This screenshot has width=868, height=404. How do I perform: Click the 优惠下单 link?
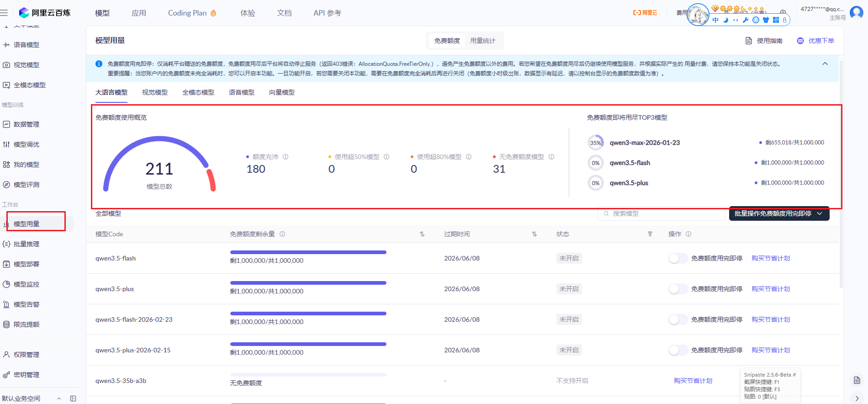tap(815, 41)
